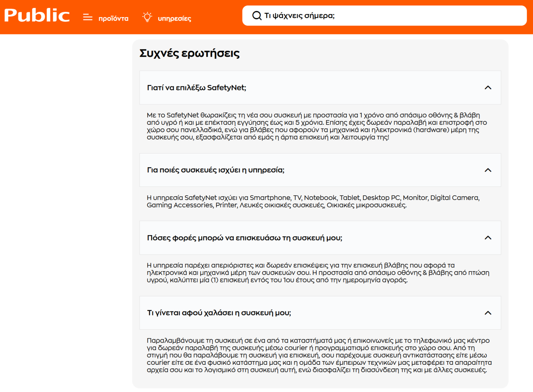The width and height of the screenshot is (533, 392).
Task: Click the lightbulb icon for υπηρεσίες
Action: pos(147,17)
